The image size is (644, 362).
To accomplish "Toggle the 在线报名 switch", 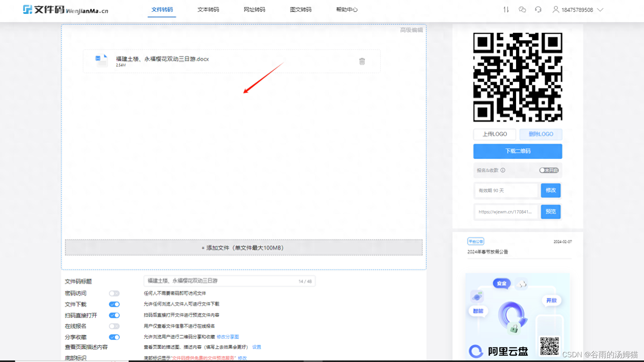I will 114,326.
